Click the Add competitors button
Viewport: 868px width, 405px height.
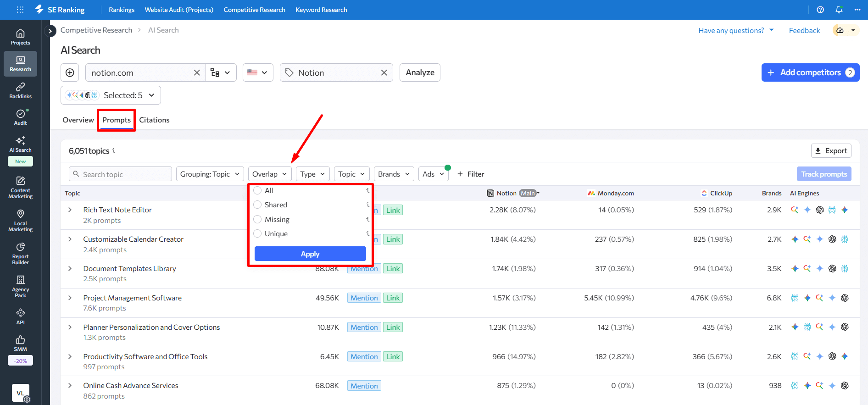pos(810,72)
